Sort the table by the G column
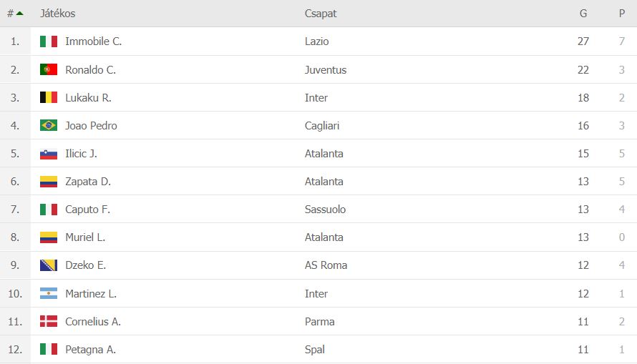The image size is (637, 364). click(583, 14)
